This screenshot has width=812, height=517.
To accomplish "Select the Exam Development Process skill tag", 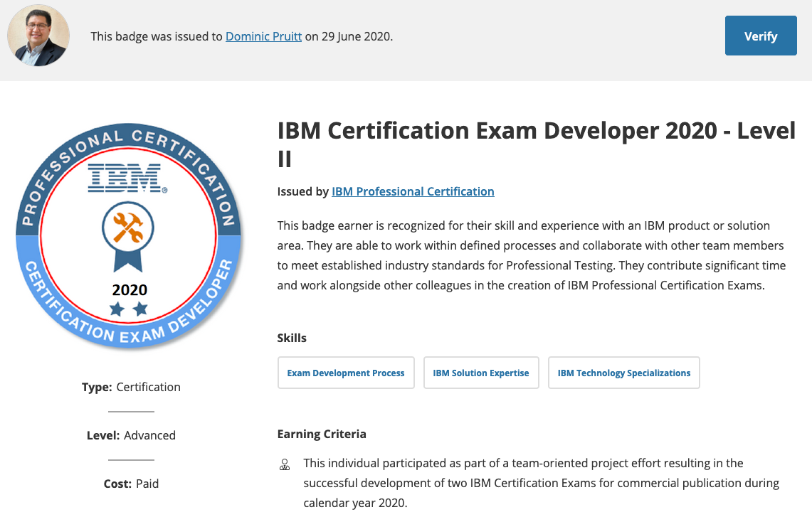I will [346, 373].
